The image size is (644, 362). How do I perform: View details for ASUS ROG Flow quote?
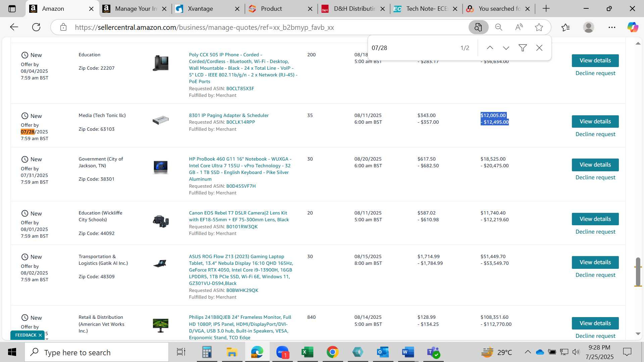click(595, 262)
